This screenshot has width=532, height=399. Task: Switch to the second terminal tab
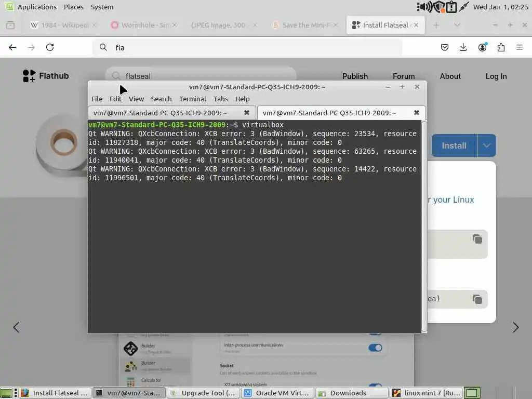(x=341, y=113)
